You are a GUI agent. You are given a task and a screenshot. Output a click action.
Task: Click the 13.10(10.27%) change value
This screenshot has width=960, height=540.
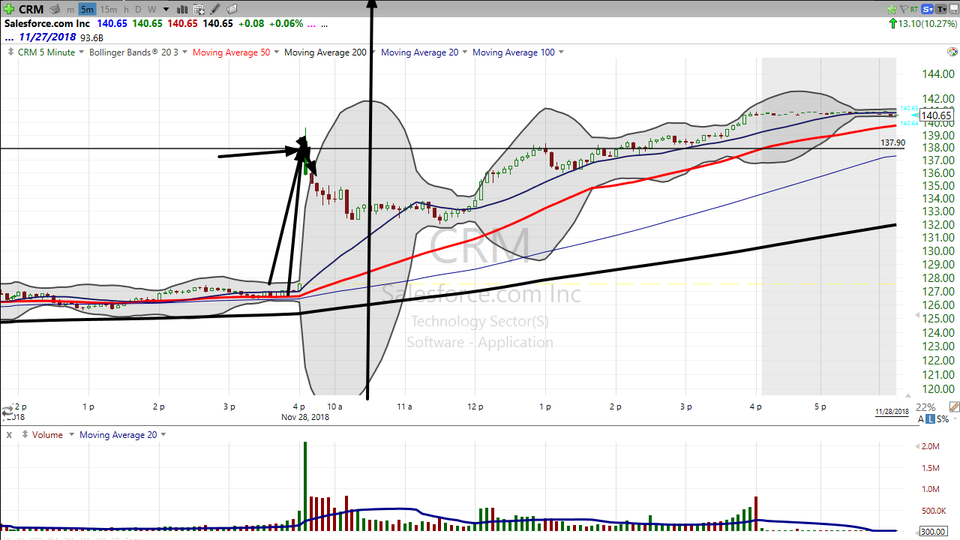coord(928,23)
